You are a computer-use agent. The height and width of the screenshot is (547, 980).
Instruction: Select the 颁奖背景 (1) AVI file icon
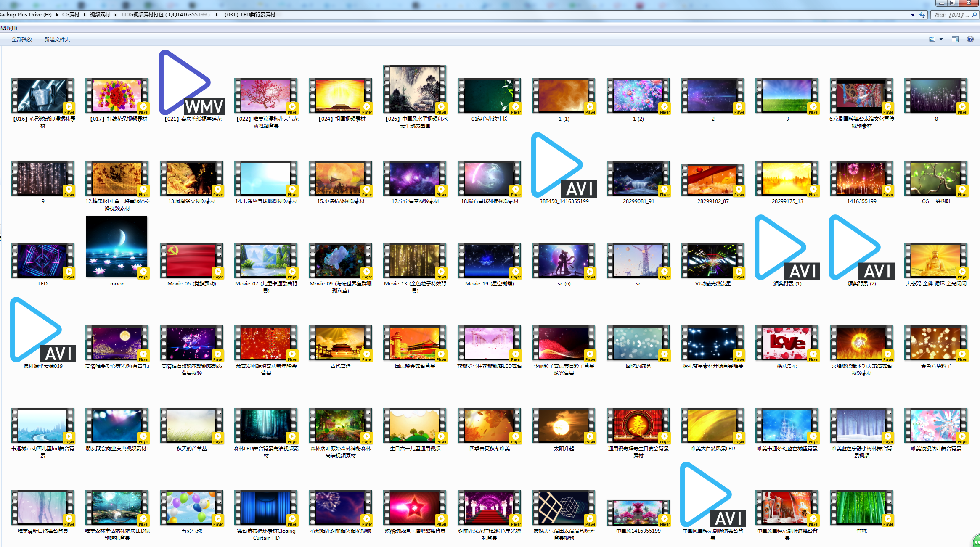coord(787,248)
